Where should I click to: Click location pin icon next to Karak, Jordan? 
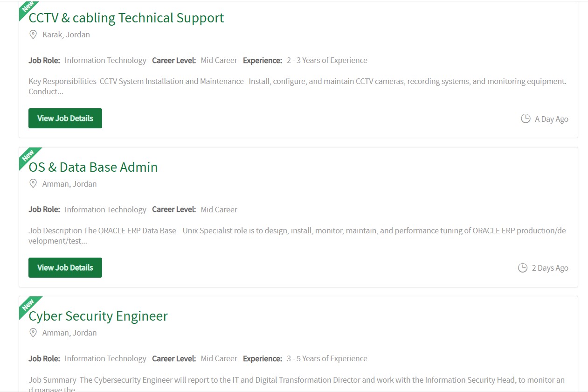(33, 35)
